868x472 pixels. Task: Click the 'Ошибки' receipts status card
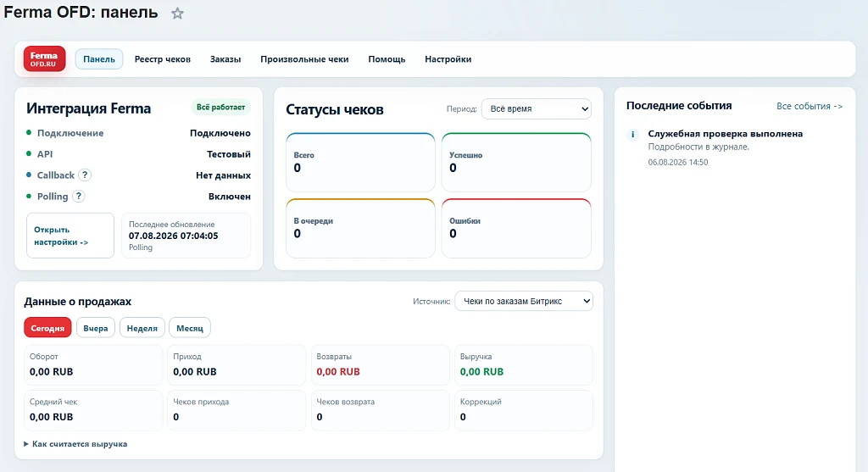516,228
